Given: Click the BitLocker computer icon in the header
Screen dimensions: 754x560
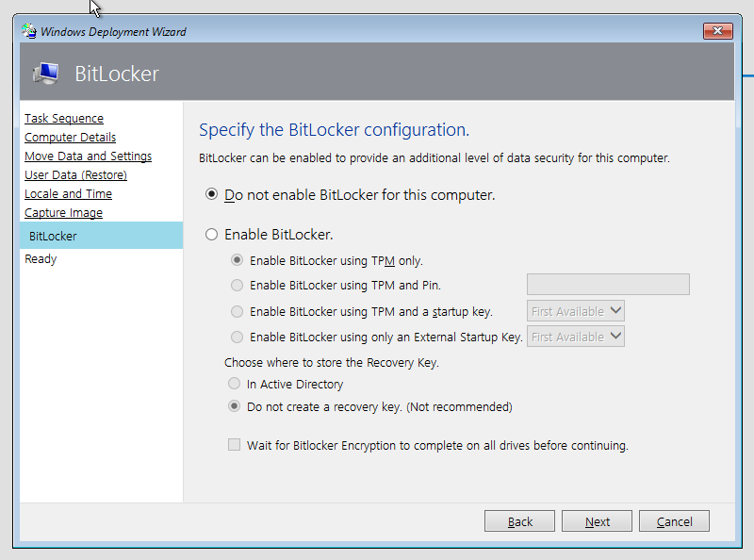Looking at the screenshot, I should tap(45, 71).
